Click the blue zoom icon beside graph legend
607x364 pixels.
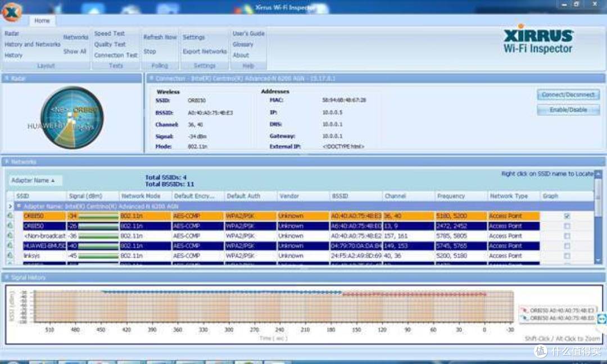(x=601, y=319)
